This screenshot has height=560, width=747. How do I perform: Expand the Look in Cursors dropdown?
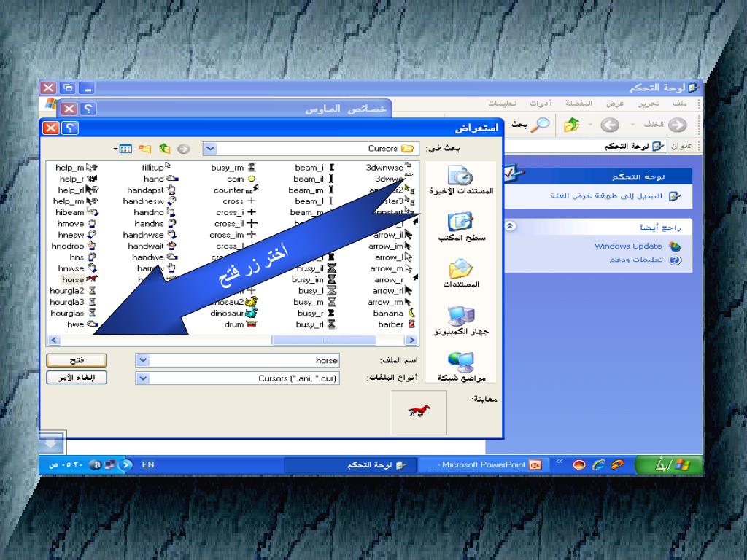[x=210, y=149]
